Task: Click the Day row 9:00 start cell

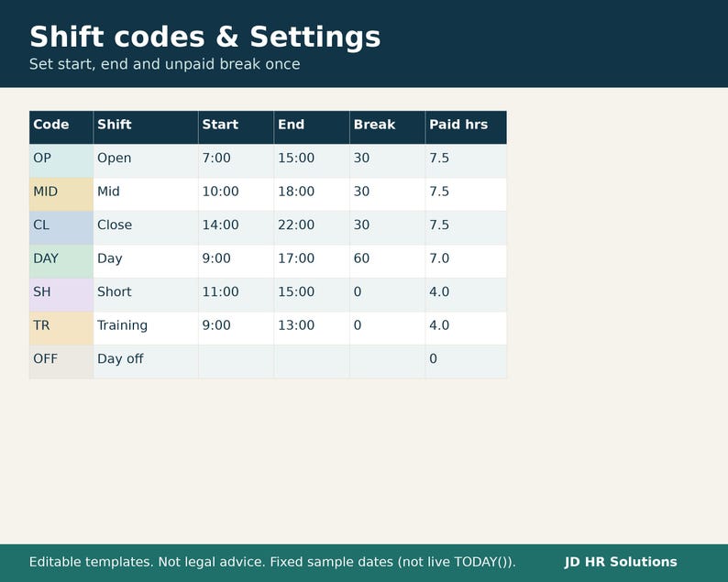Action: pyautogui.click(x=236, y=261)
